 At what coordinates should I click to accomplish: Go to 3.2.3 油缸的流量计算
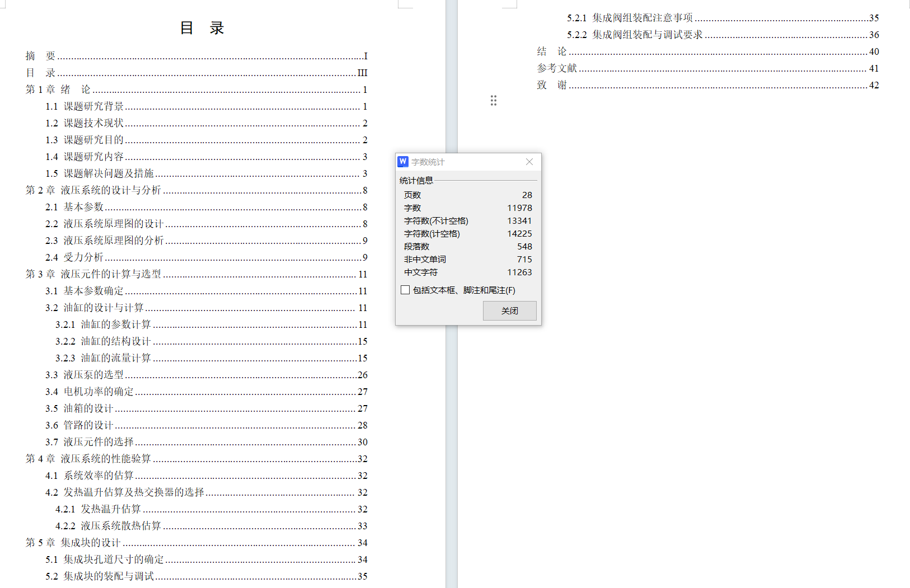pos(212,358)
